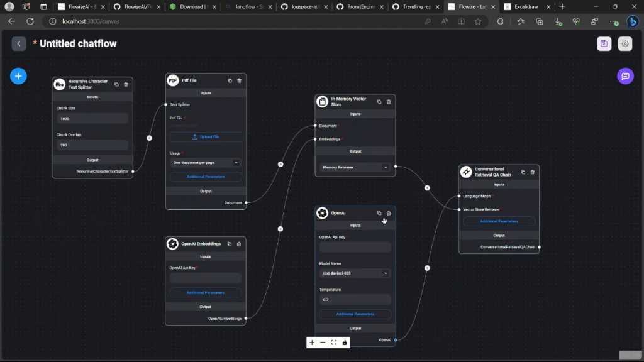Save the chatflow with the save icon
The image size is (644, 362).
coord(604,43)
